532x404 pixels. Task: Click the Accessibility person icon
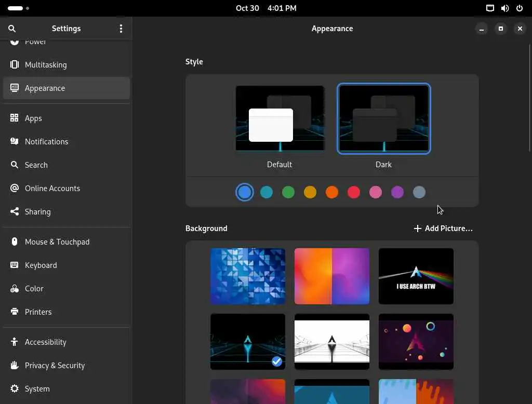click(x=14, y=342)
